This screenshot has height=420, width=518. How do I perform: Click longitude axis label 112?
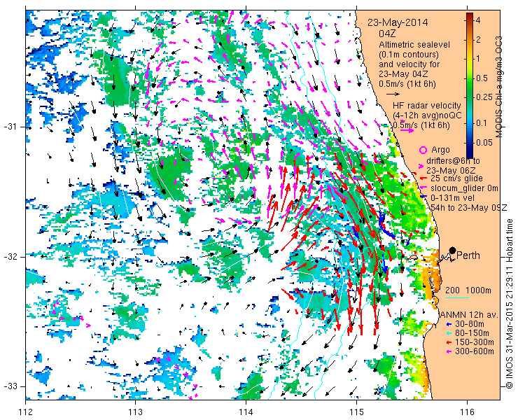tap(25, 412)
